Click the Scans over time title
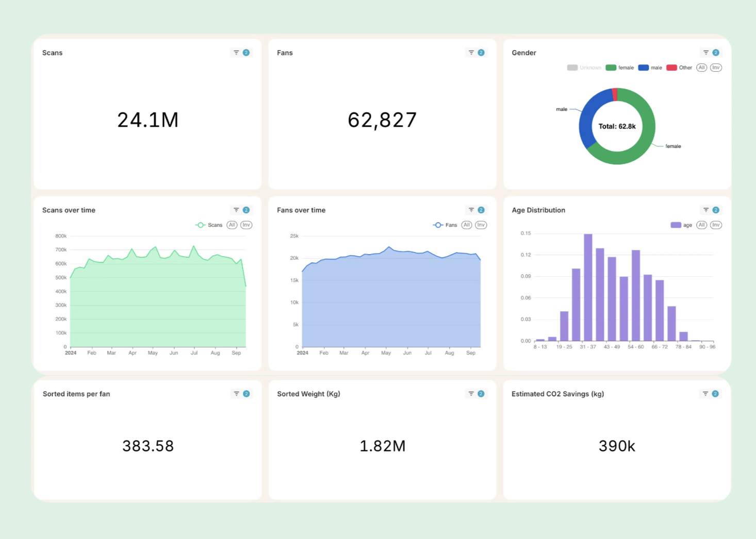The image size is (756, 539). point(69,210)
